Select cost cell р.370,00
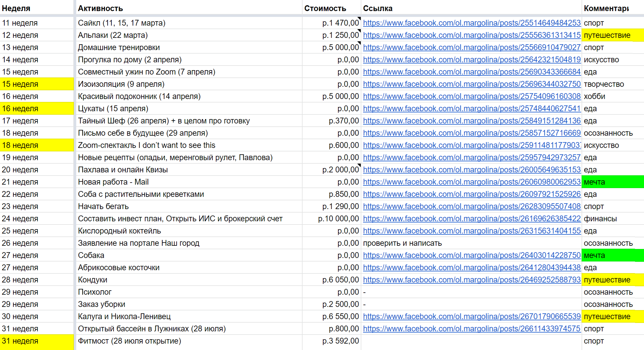 point(332,121)
